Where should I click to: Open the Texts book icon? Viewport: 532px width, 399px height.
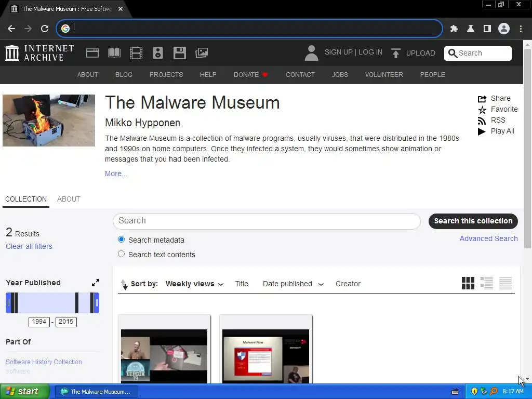click(x=114, y=53)
